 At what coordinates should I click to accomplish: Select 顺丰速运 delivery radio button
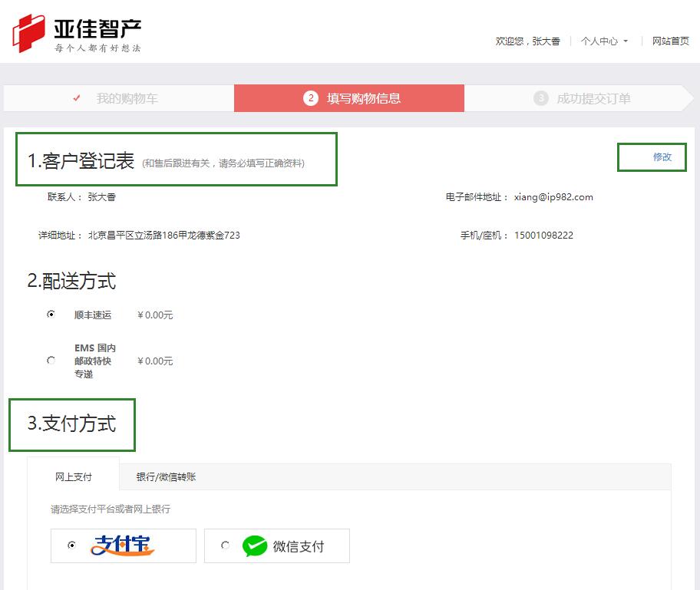(x=51, y=315)
